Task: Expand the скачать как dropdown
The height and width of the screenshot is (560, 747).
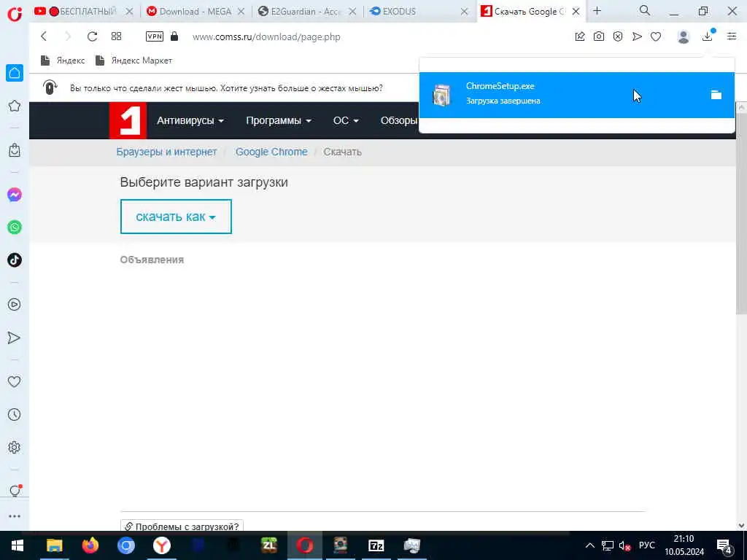Action: pyautogui.click(x=176, y=217)
